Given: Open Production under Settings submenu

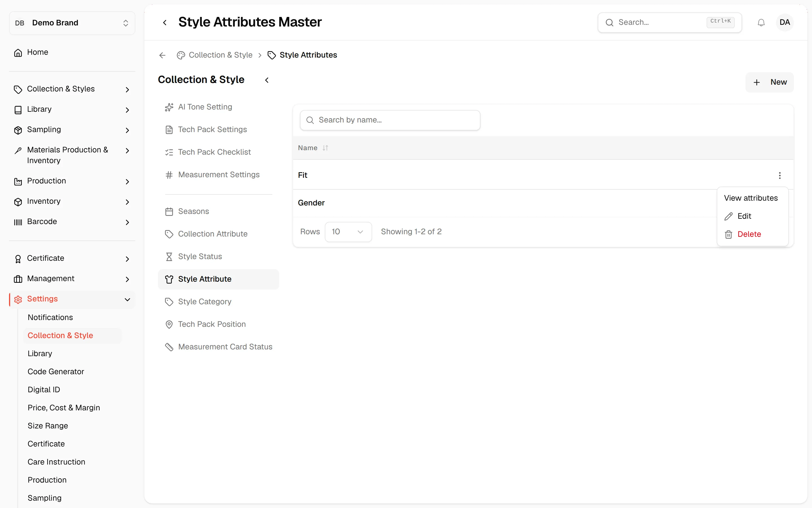Looking at the screenshot, I should (x=47, y=480).
